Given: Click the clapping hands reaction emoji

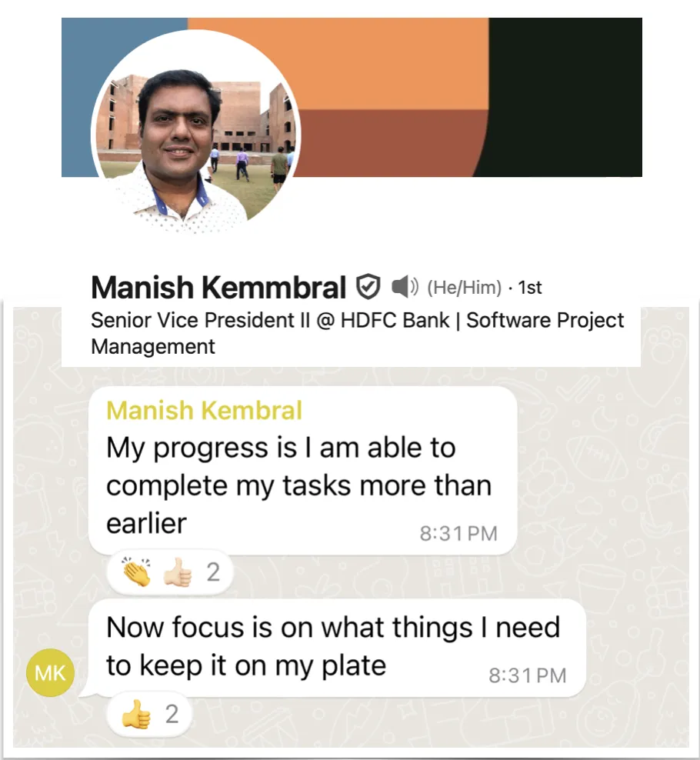Looking at the screenshot, I should tap(137, 572).
